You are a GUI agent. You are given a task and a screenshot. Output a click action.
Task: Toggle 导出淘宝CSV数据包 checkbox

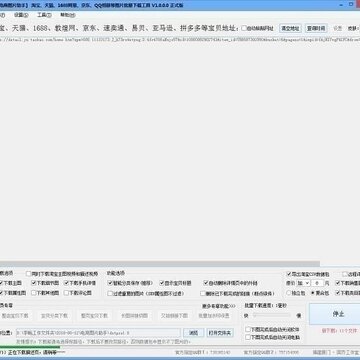click(x=308, y=274)
